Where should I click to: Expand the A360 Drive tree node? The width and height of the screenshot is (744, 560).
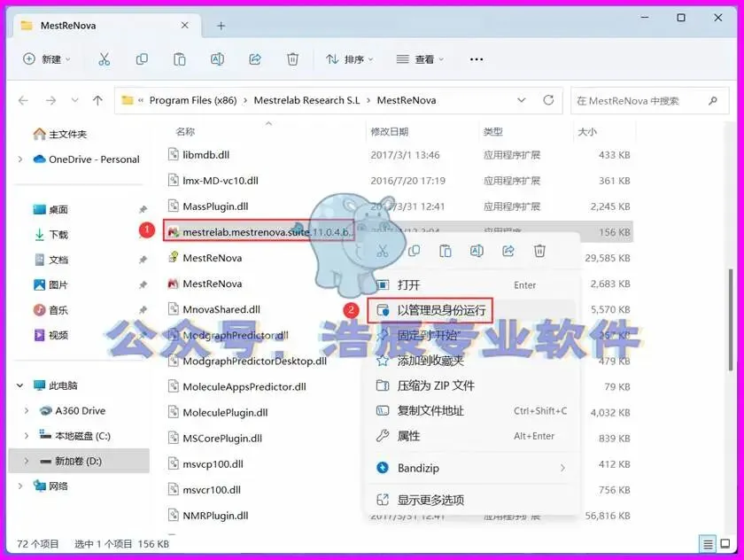27,410
